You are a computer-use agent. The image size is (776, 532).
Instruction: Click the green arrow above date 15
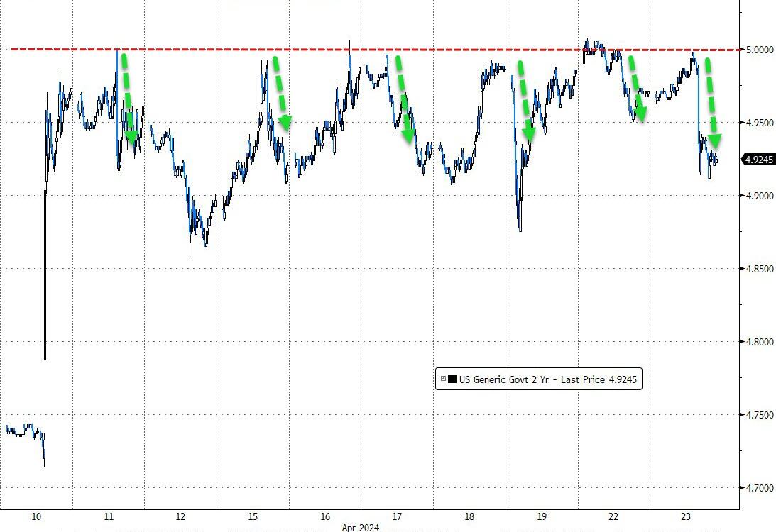point(282,93)
